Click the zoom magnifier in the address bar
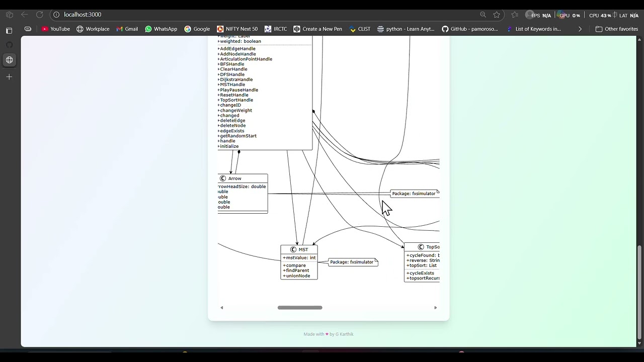 click(x=483, y=15)
